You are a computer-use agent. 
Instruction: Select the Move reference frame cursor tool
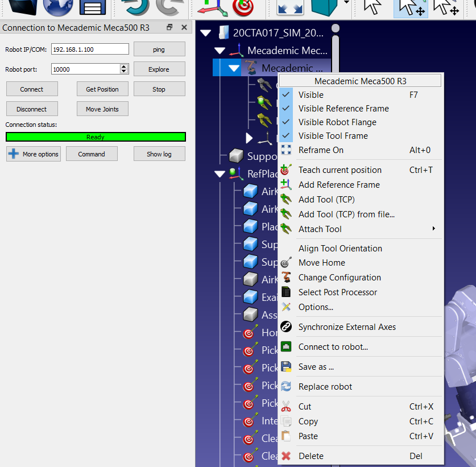tap(409, 7)
